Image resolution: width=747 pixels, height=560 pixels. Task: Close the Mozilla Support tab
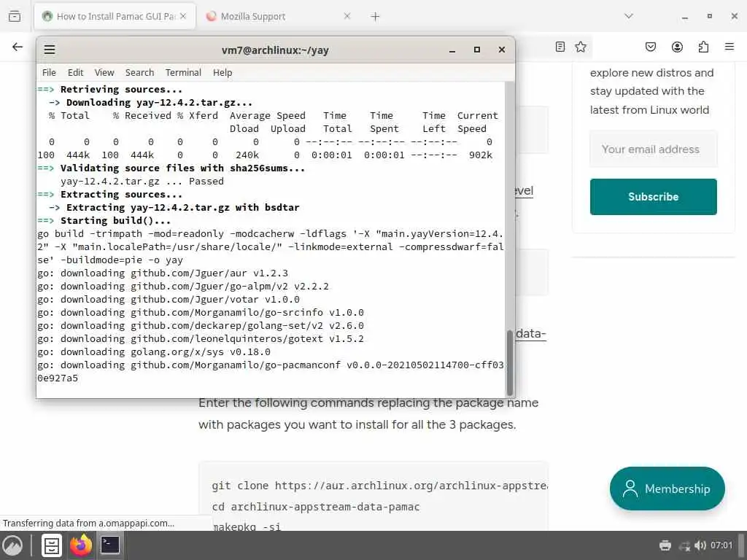point(347,16)
